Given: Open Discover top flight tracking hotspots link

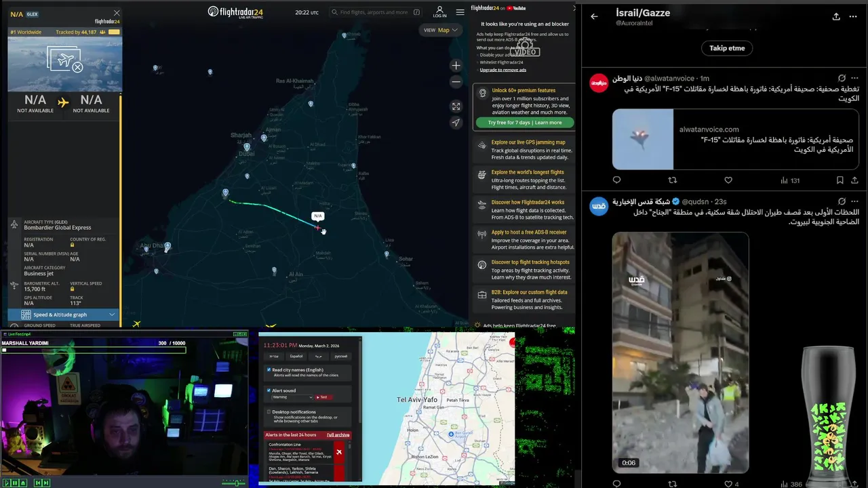Looking at the screenshot, I should pos(530,262).
